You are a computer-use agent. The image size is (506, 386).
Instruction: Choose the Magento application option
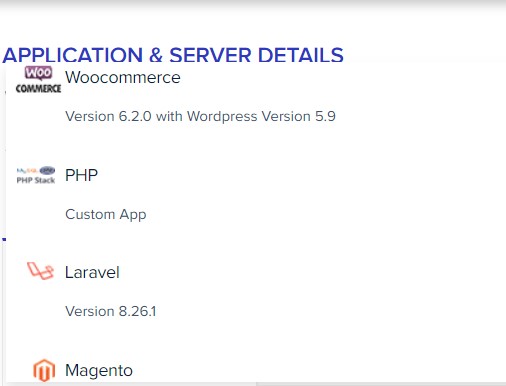99,370
